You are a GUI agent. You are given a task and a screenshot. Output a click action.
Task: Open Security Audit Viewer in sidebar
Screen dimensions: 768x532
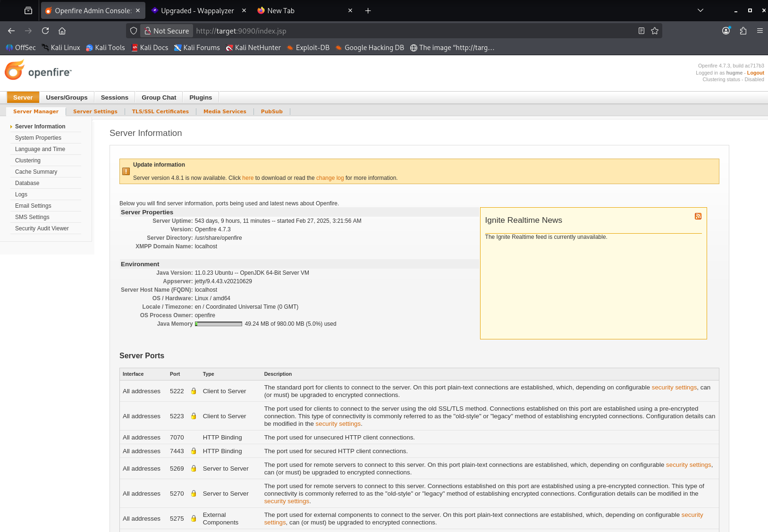tap(42, 228)
